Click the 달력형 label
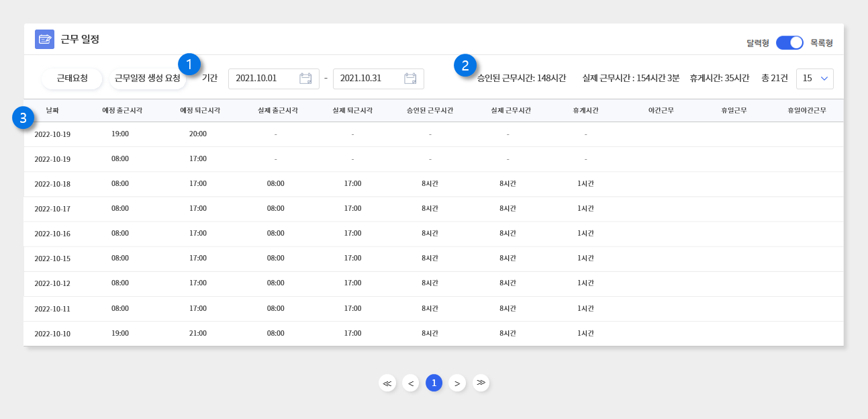 point(757,42)
